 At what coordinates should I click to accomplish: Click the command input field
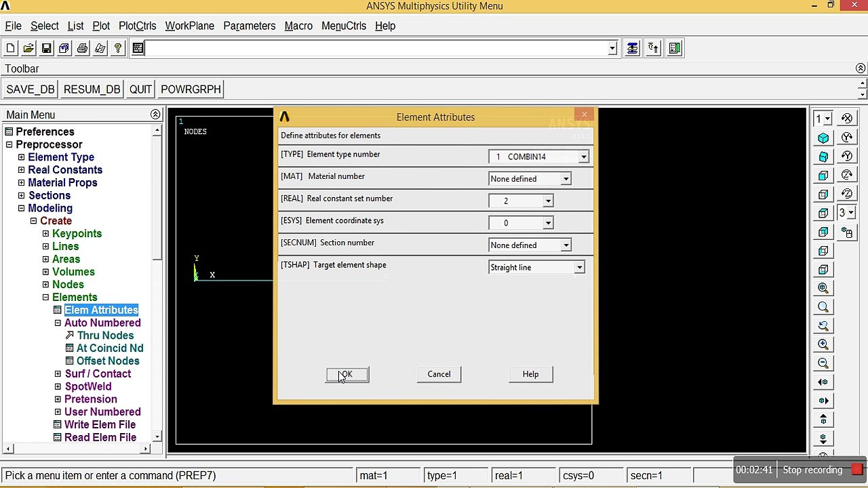pyautogui.click(x=376, y=48)
